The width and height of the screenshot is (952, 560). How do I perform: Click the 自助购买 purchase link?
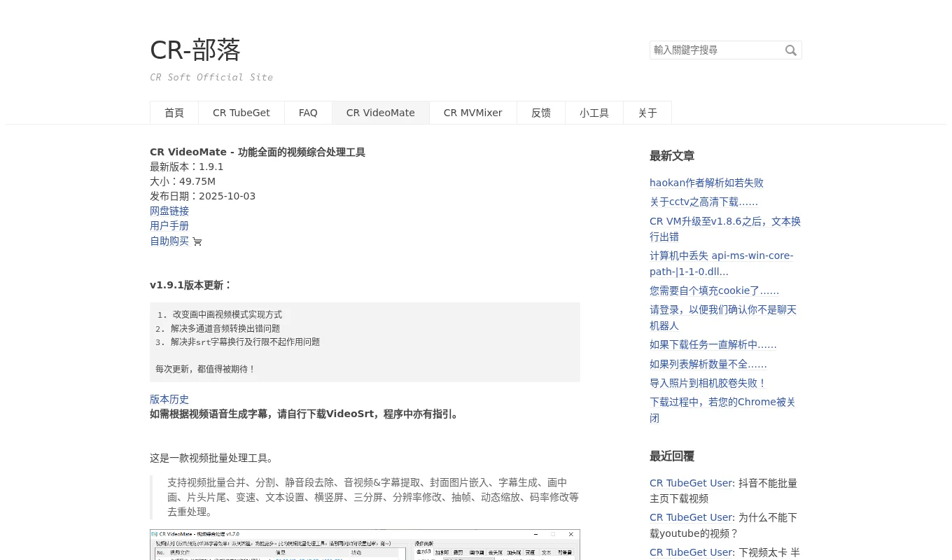pos(169,241)
